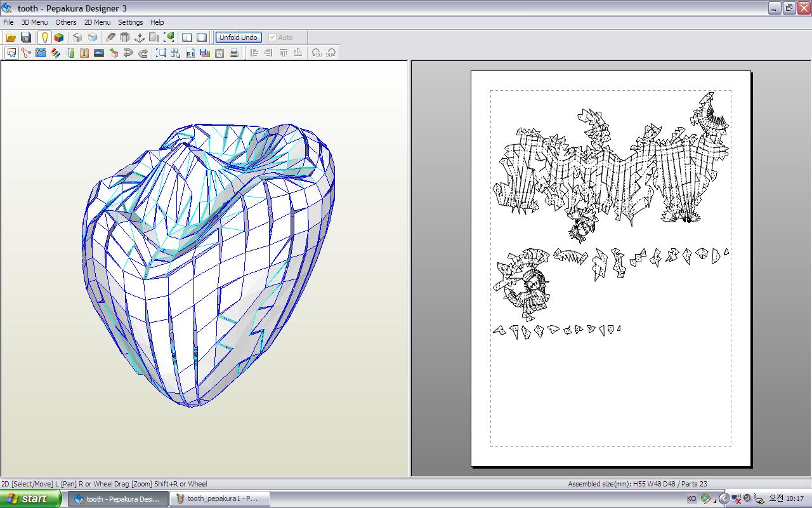Click the page with green recycle symbol icon
812x508 pixels.
coord(219,53)
